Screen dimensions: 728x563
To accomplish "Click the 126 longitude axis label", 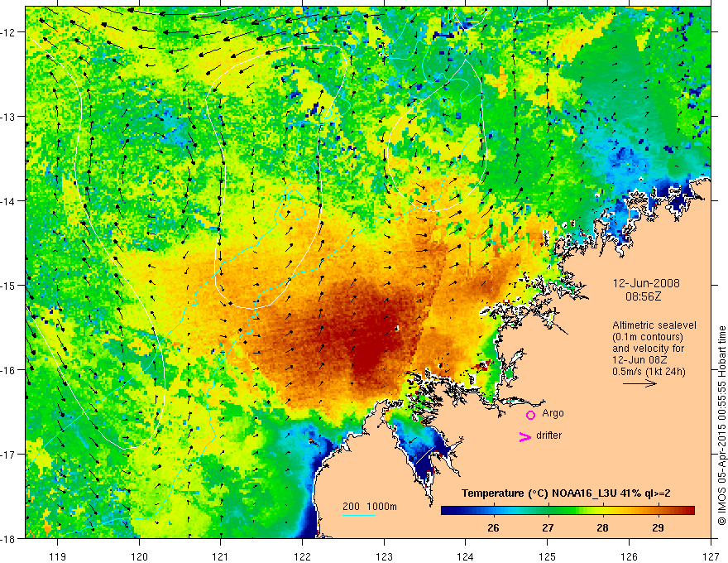I will pyautogui.click(x=629, y=556).
